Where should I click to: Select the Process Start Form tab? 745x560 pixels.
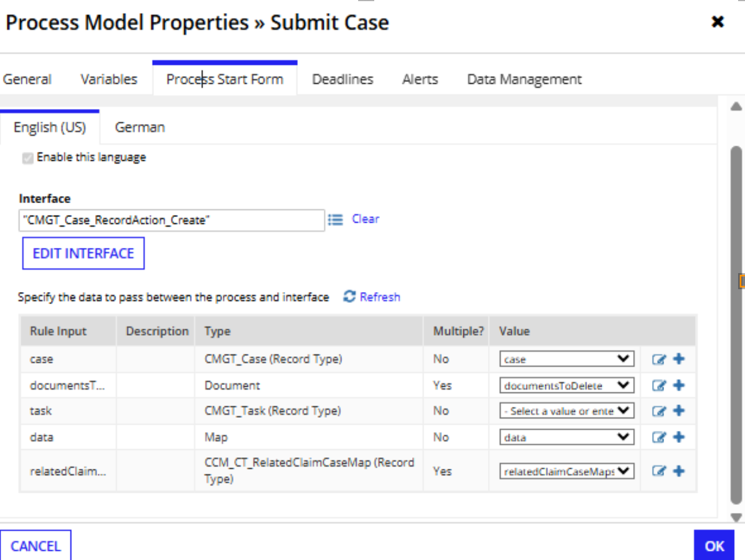point(225,79)
